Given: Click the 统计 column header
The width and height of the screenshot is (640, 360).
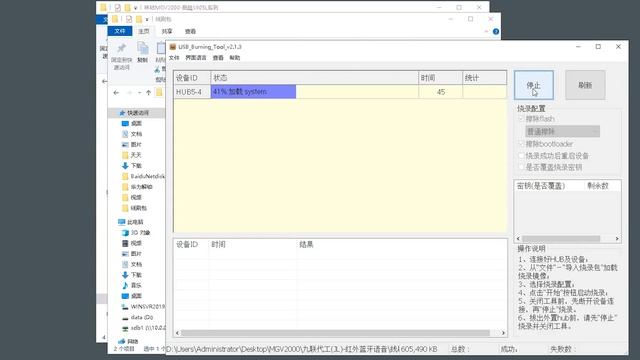Looking at the screenshot, I should [484, 78].
